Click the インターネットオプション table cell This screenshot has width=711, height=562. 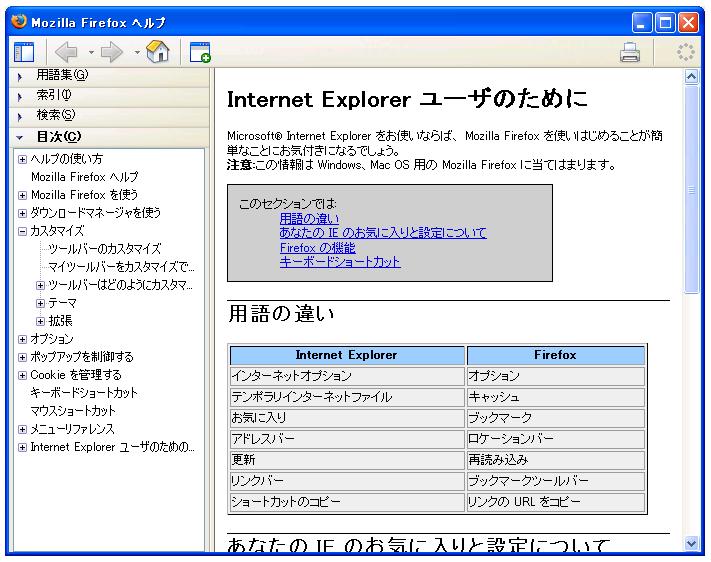click(347, 376)
